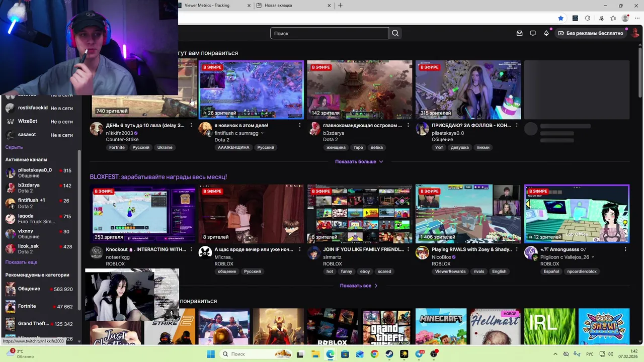Viewport: 644px width, 362px height.
Task: Open Telegram from the taskbar
Action: pos(419,354)
